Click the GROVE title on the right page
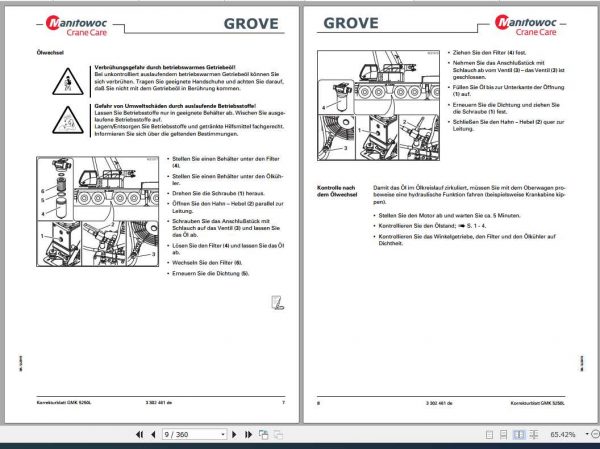This screenshot has width=600, height=449. [x=351, y=23]
